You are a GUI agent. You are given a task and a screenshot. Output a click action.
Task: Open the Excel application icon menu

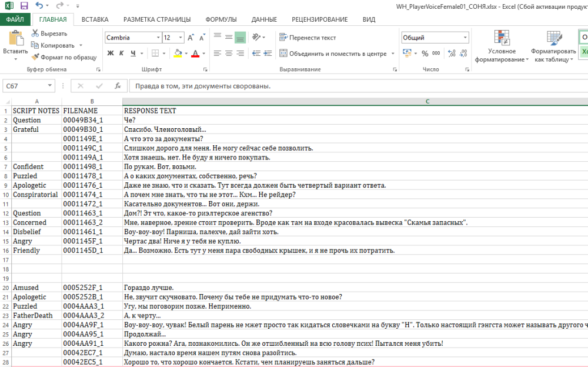pos(9,6)
